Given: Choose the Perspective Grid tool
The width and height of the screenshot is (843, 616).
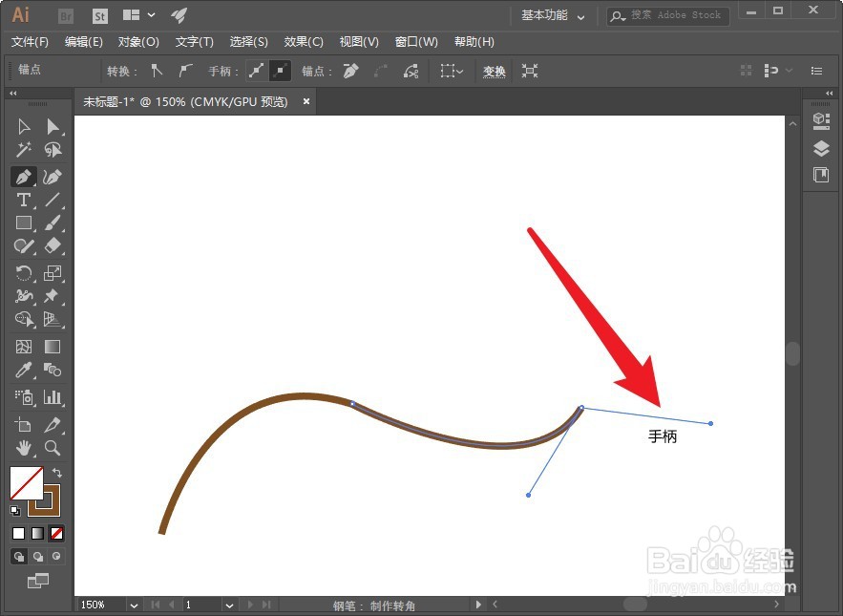Looking at the screenshot, I should pos(53,319).
